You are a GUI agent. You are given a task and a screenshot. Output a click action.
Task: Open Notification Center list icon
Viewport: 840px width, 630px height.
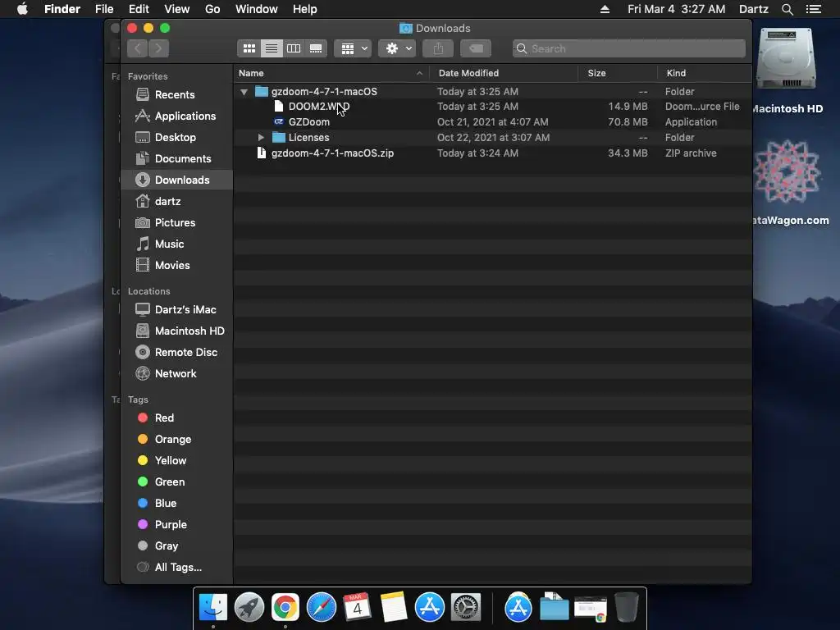click(x=814, y=9)
